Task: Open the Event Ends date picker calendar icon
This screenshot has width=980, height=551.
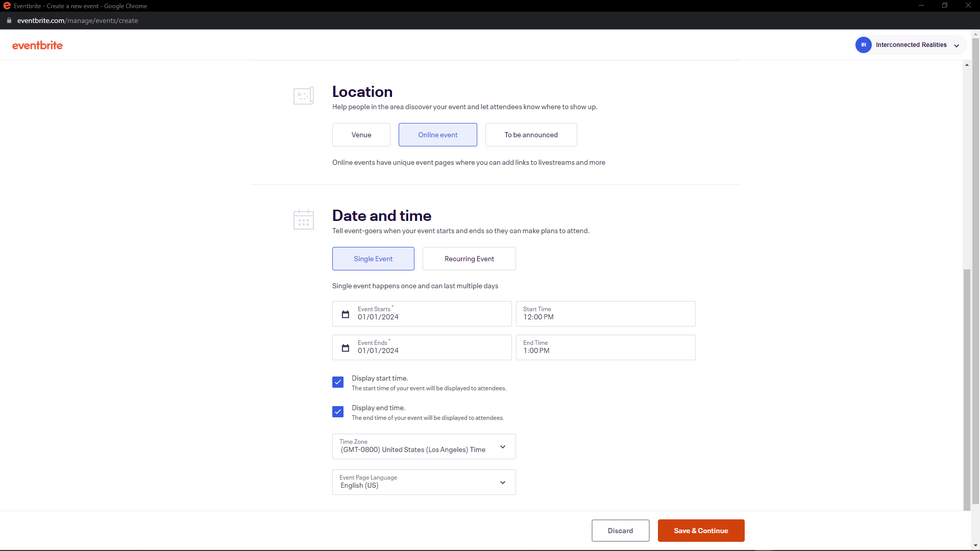Action: (345, 347)
